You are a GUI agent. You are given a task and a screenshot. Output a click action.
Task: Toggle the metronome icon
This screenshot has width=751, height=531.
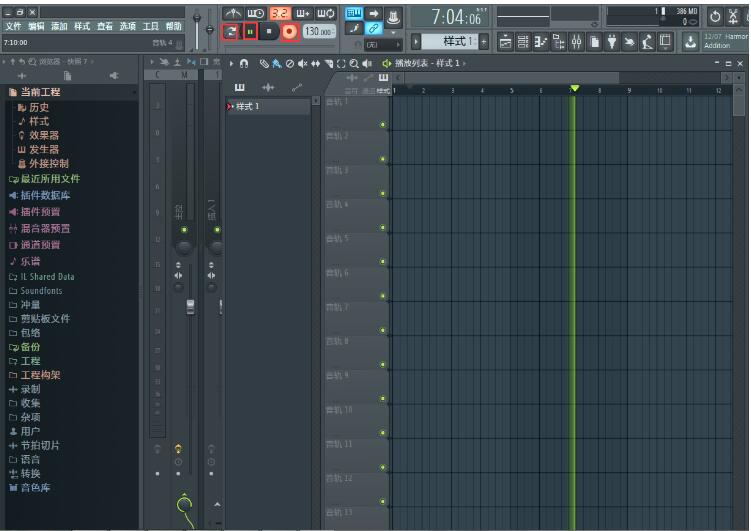(x=233, y=13)
